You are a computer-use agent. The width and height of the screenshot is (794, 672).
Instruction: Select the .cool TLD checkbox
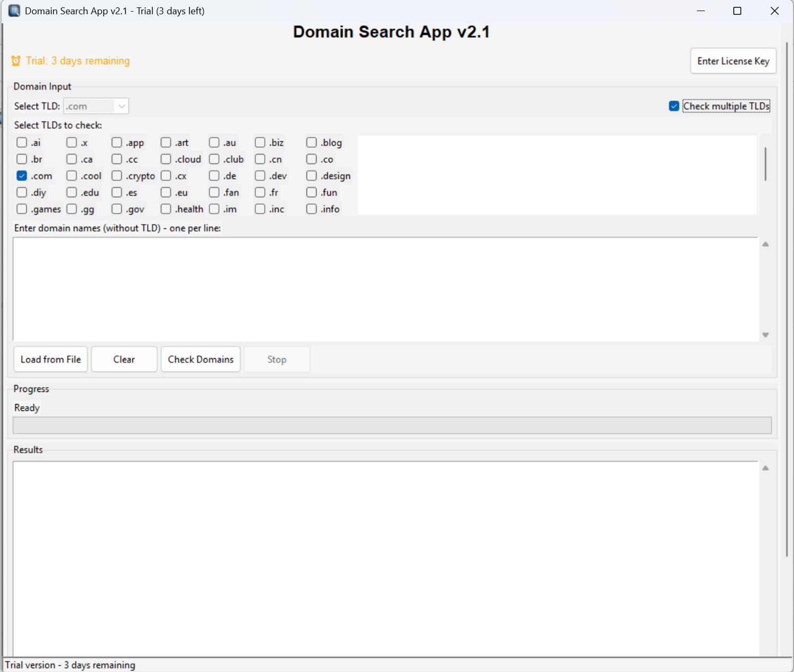(71, 176)
